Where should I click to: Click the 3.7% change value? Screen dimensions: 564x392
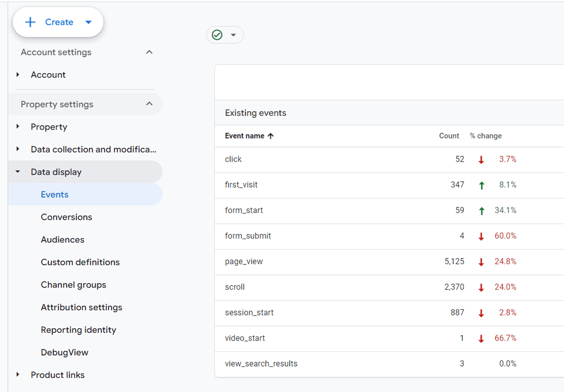[x=508, y=159]
